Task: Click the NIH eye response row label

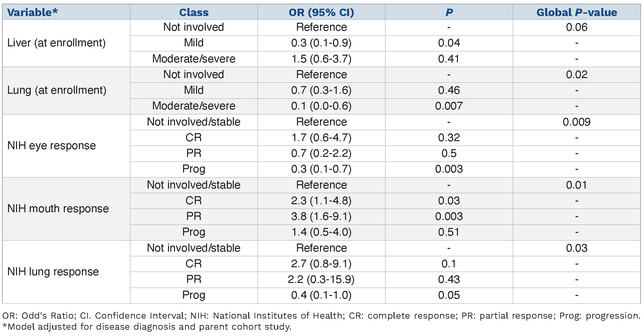Action: click(x=51, y=146)
